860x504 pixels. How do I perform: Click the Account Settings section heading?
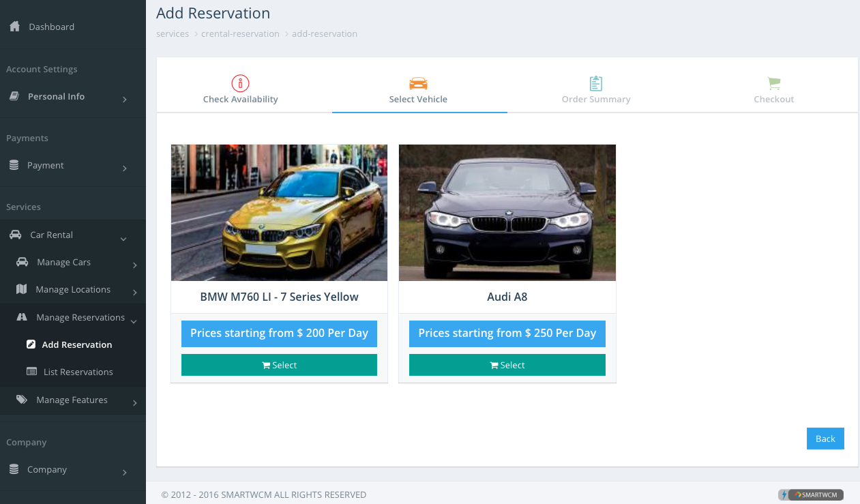[x=42, y=69]
